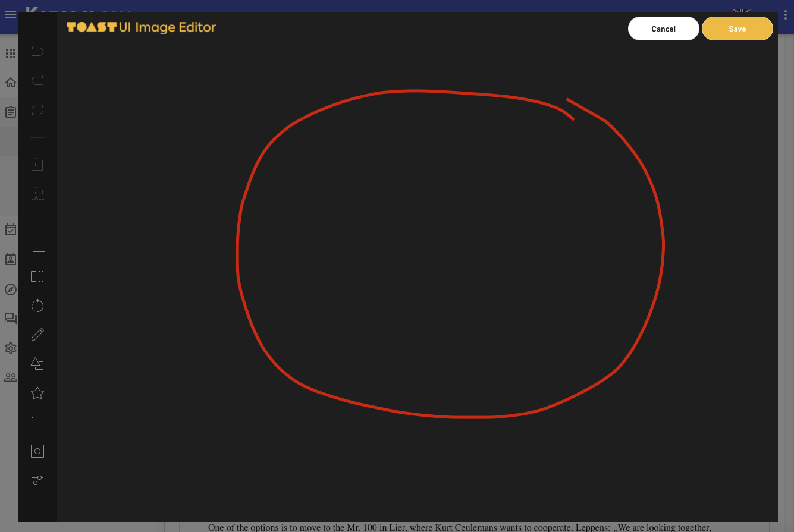Select the Rotate tool
Viewport: 794px width, 532px height.
[x=37, y=306]
